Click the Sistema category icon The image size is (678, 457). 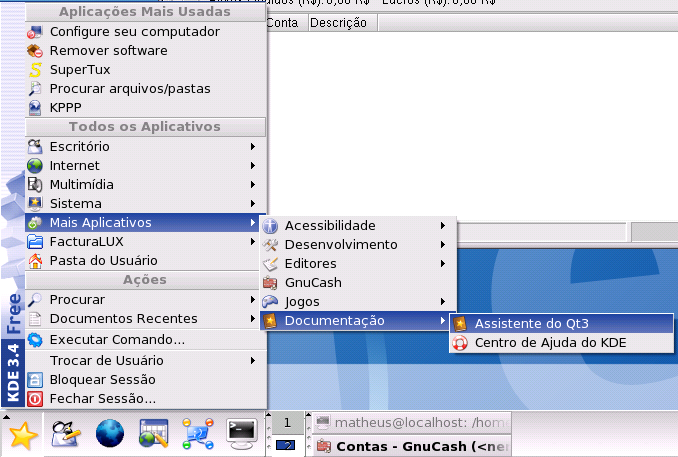(x=35, y=204)
